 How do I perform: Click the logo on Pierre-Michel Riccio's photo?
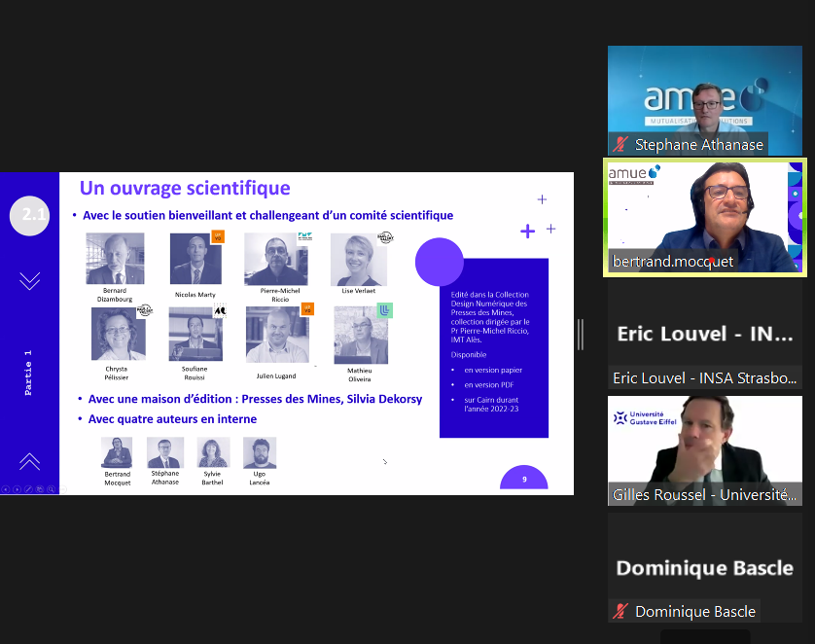(305, 236)
